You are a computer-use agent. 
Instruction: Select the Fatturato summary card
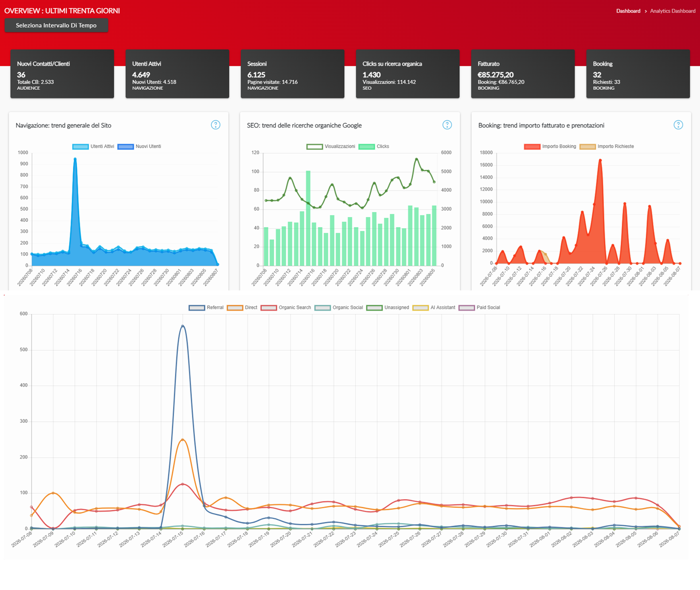click(523, 74)
